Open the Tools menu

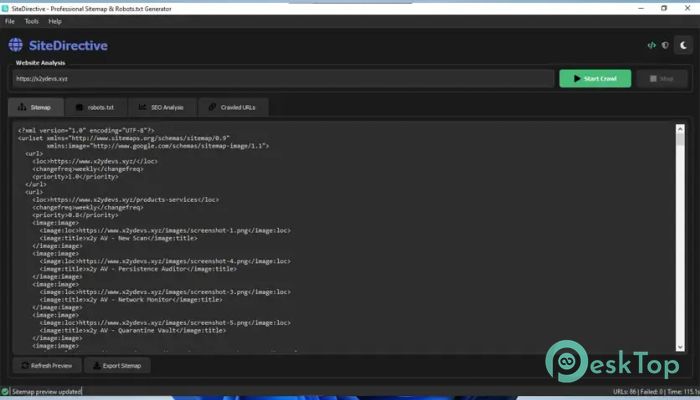pyautogui.click(x=32, y=21)
